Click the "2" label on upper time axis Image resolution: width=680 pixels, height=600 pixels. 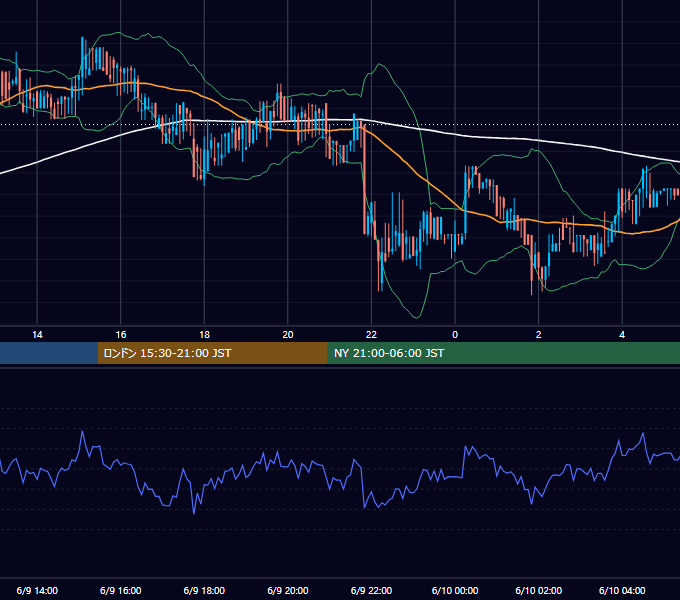539,335
